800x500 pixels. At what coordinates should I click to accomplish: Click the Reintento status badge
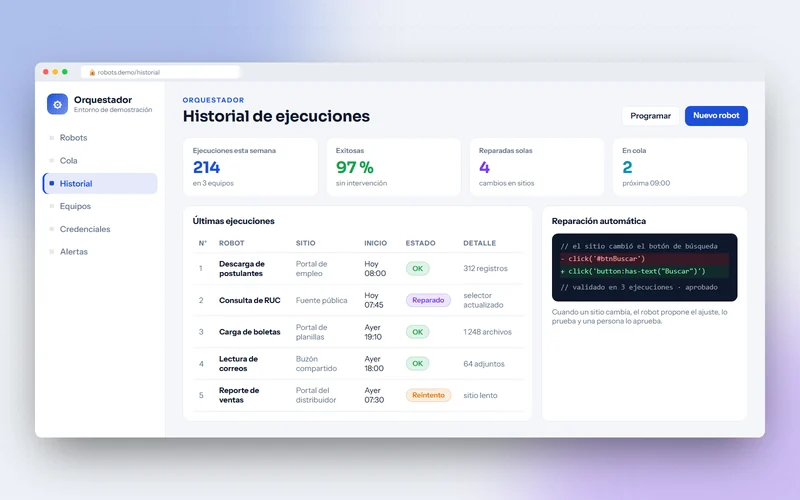(x=428, y=395)
